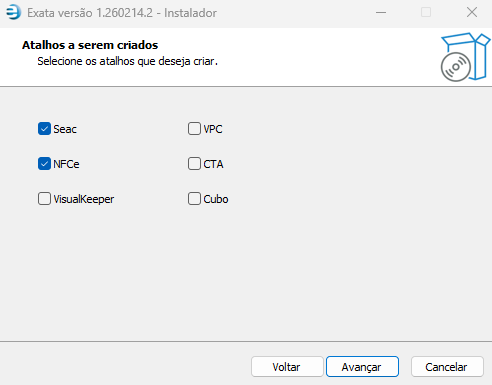Click the Seac label text
The height and width of the screenshot is (385, 492).
click(x=65, y=129)
